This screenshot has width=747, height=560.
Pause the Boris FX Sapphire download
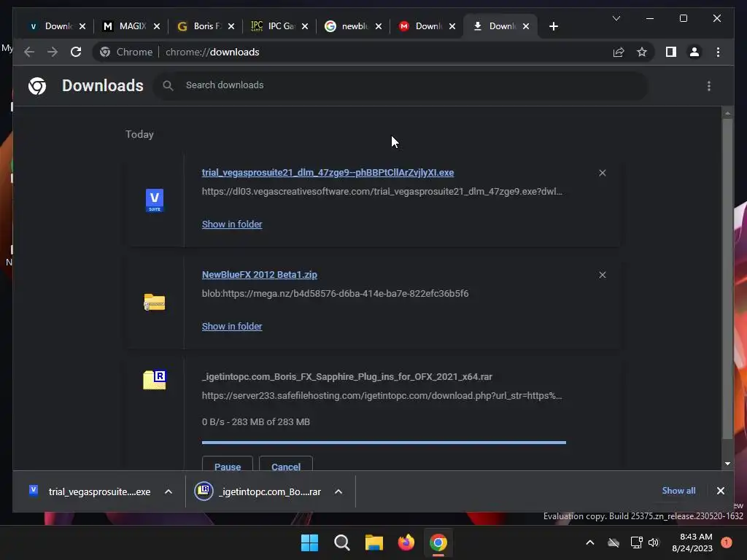[228, 464]
